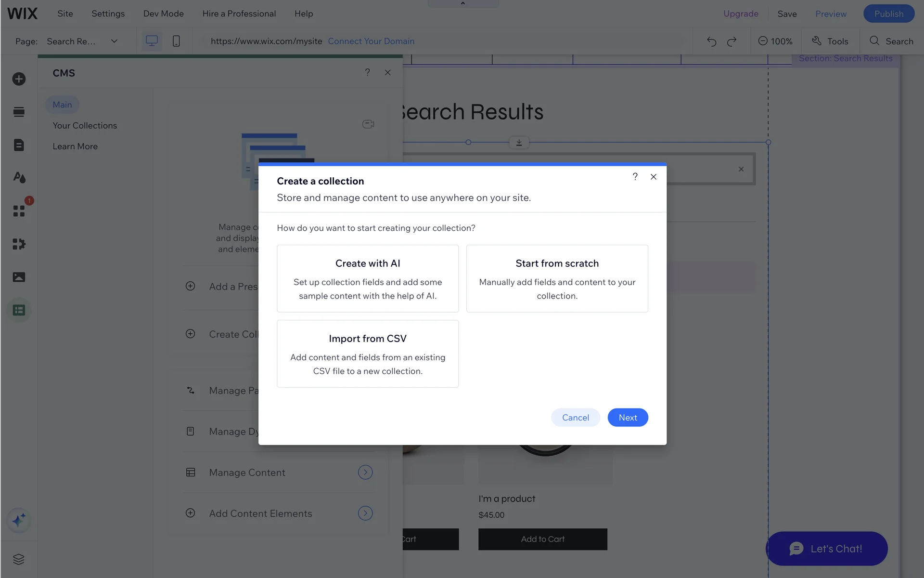Click the AI assistant sparkle icon
The width and height of the screenshot is (924, 578).
click(x=19, y=521)
